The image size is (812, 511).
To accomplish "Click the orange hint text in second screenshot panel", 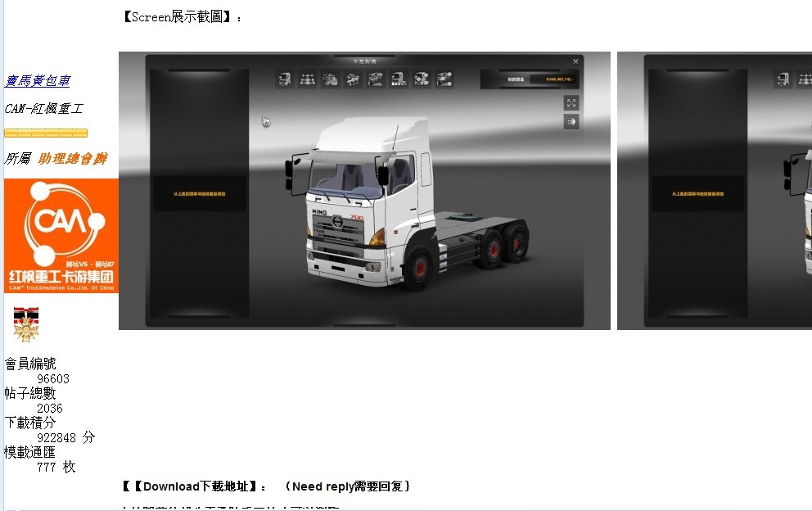I will coord(697,194).
